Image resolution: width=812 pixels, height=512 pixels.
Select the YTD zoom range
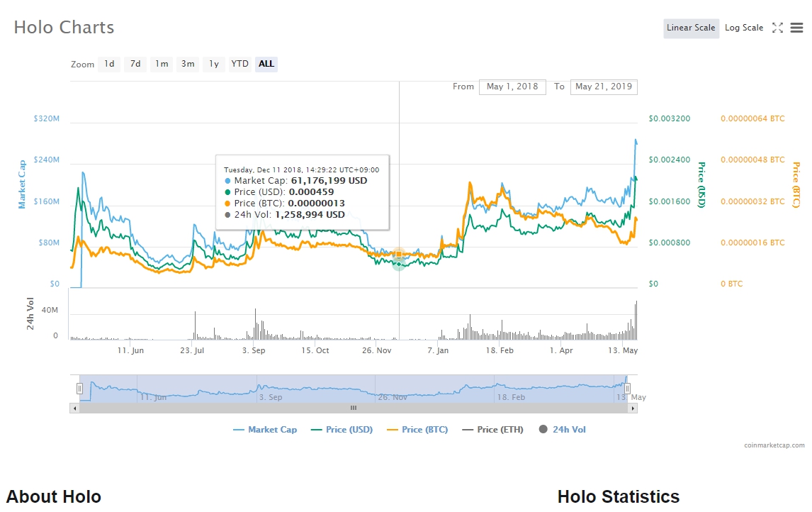239,64
